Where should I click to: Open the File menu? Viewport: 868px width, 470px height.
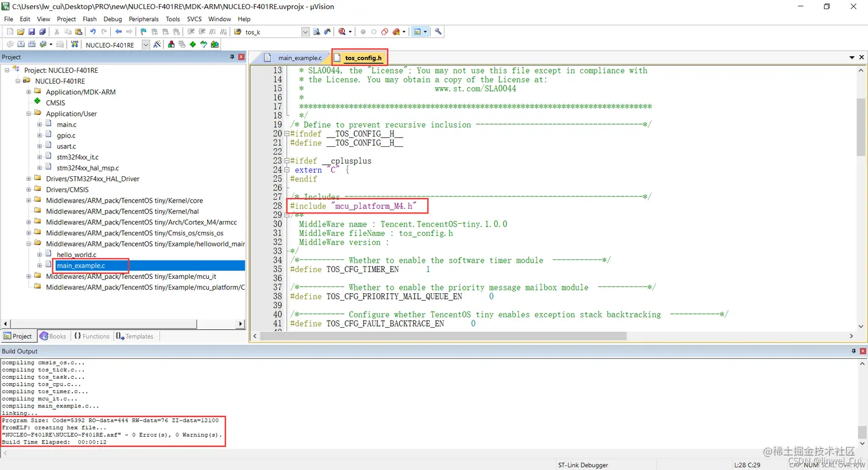click(9, 19)
